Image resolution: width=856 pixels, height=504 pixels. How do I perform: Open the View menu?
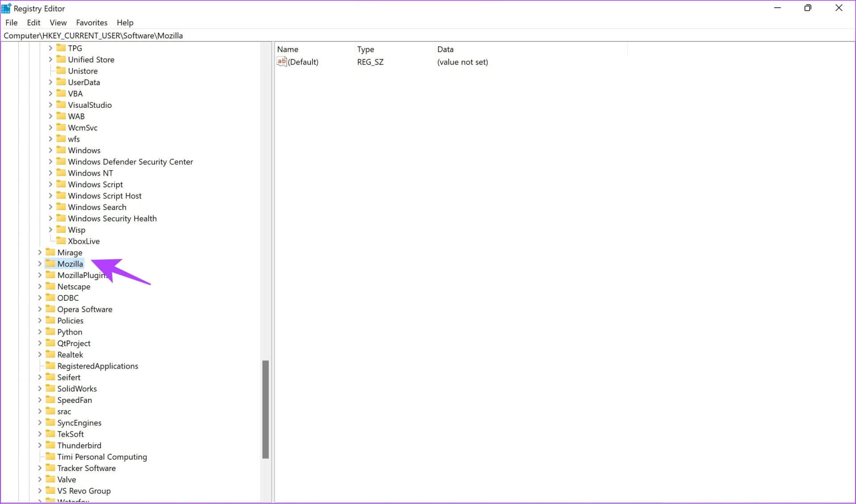(58, 22)
